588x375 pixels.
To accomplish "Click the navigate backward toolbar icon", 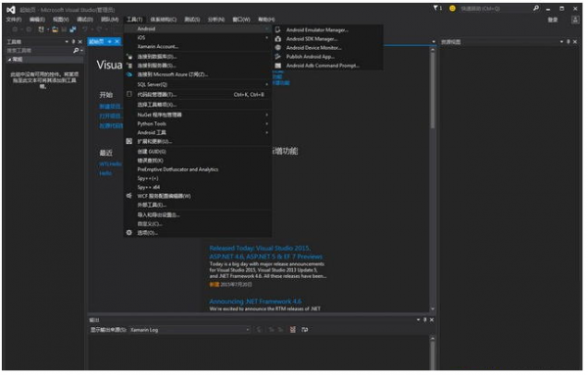I will (16, 29).
